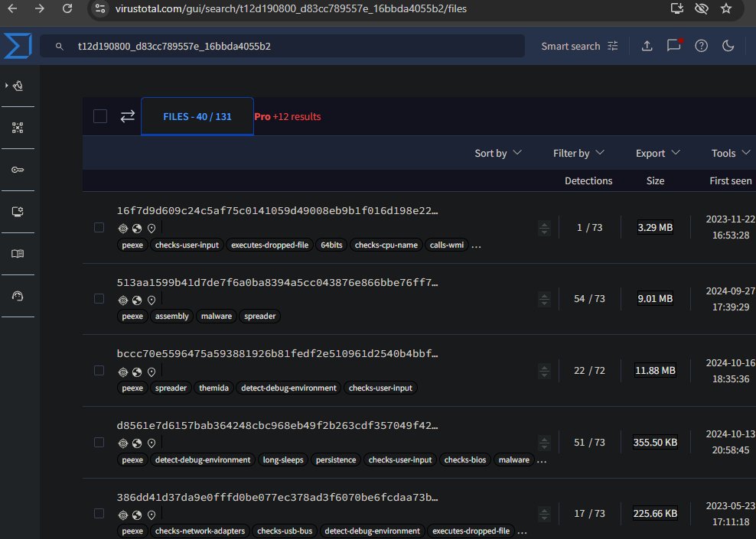Toggle the select-all files checkbox

click(100, 116)
